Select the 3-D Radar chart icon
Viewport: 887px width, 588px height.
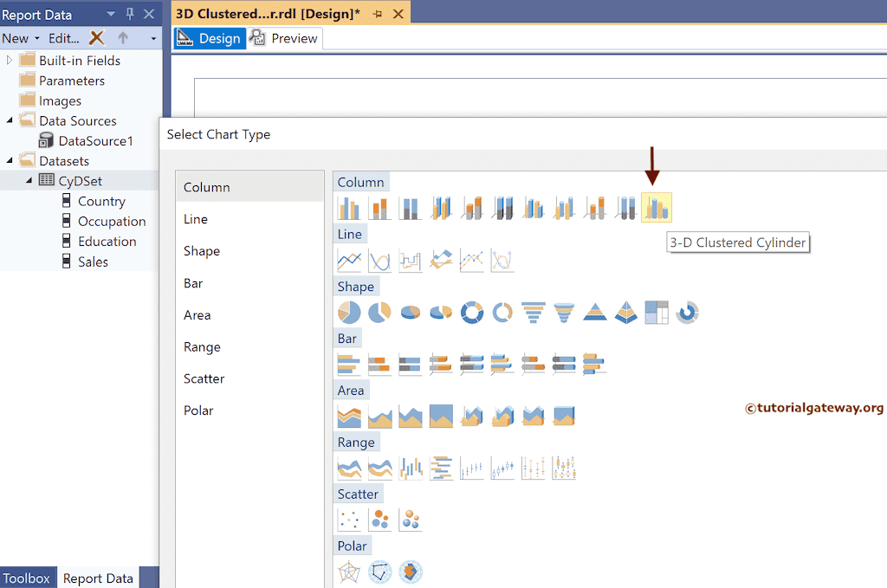pyautogui.click(x=410, y=572)
